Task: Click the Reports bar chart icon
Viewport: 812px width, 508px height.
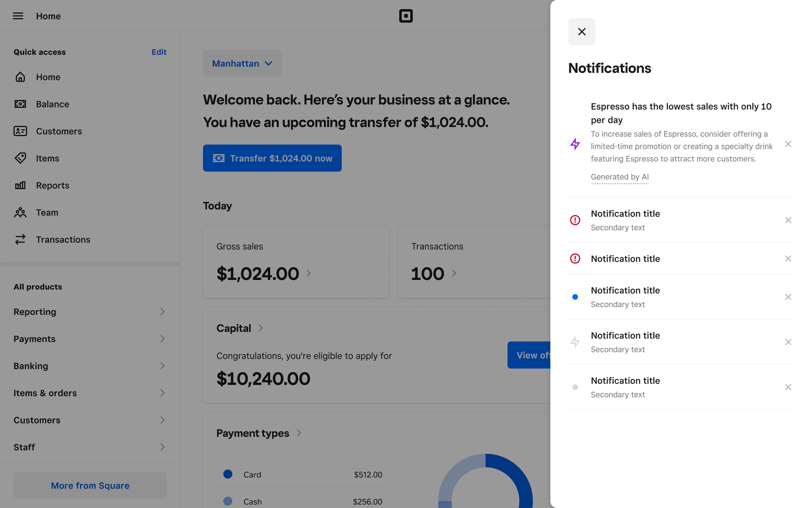Action: pos(20,186)
